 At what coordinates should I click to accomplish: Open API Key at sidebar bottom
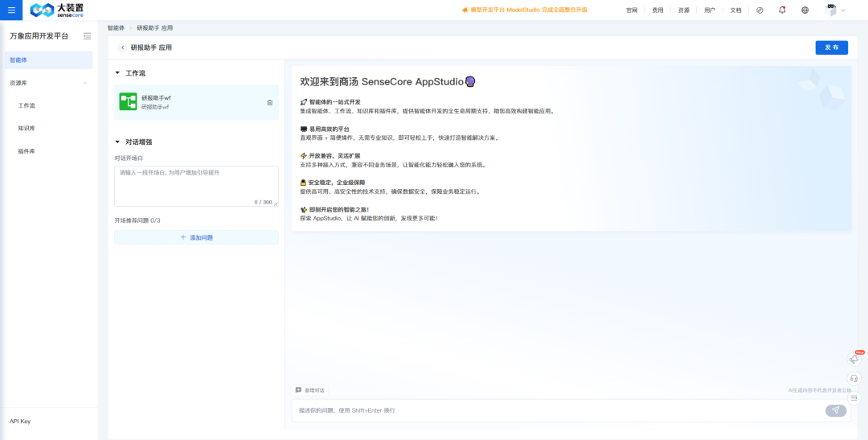click(x=20, y=421)
